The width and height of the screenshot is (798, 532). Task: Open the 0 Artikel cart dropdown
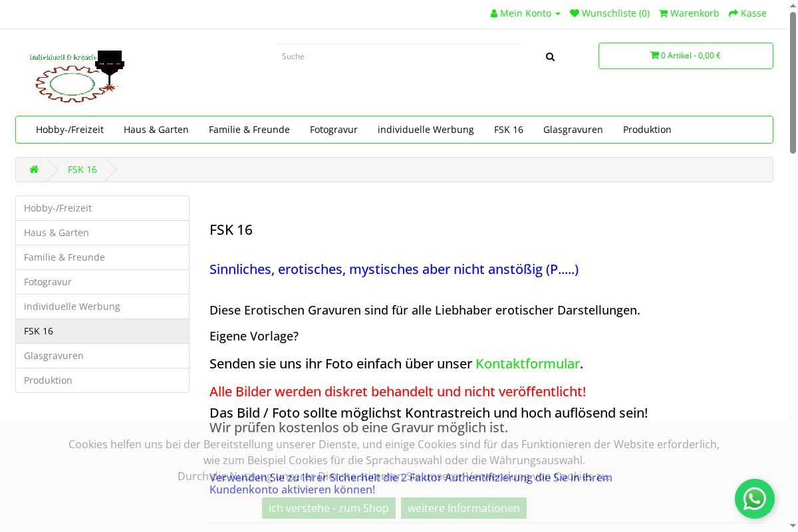coord(686,56)
